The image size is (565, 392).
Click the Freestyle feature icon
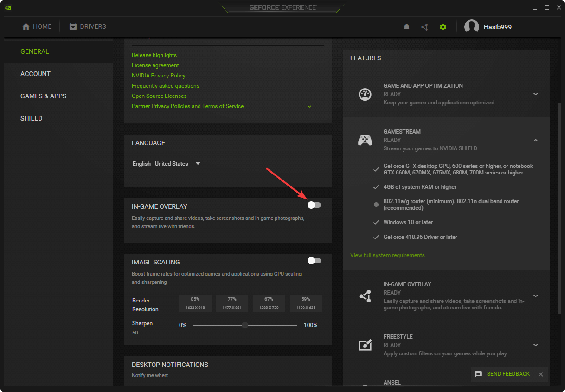(365, 345)
